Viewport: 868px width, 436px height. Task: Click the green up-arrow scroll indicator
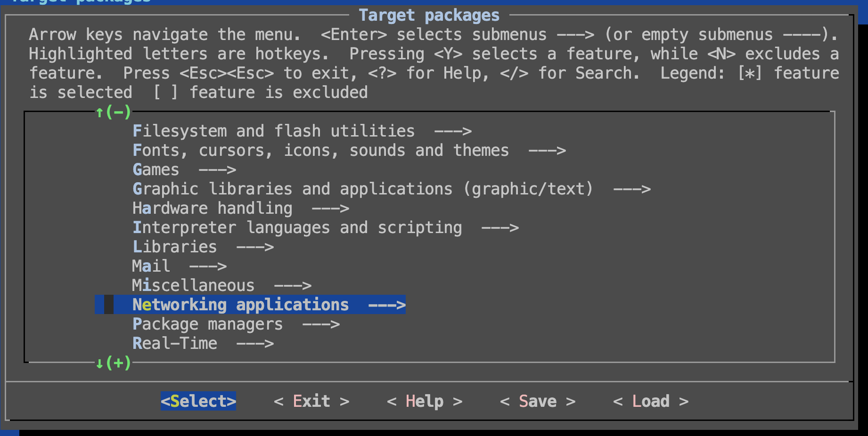point(100,112)
